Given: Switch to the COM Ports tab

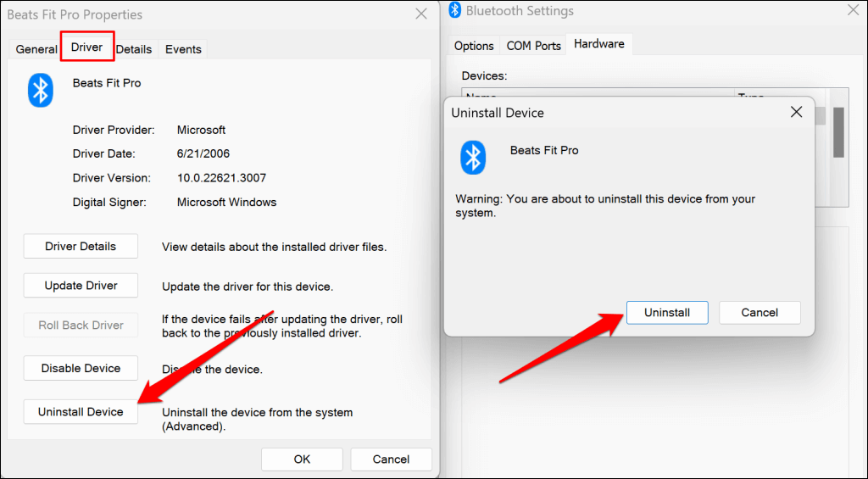Looking at the screenshot, I should pyautogui.click(x=534, y=46).
